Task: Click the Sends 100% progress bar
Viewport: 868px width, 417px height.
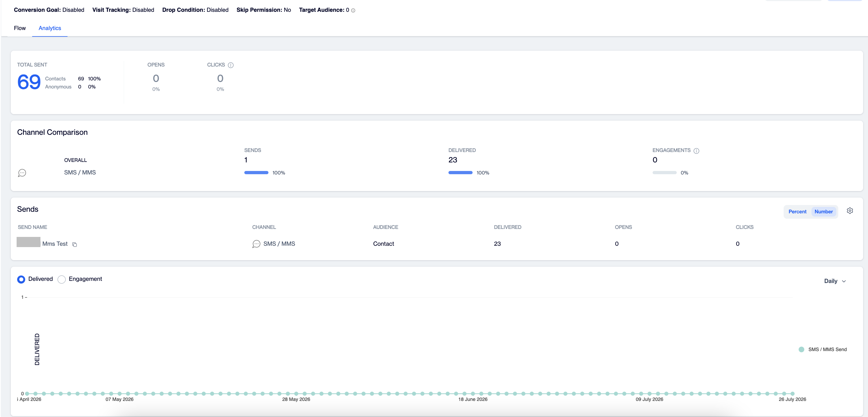Action: point(256,173)
